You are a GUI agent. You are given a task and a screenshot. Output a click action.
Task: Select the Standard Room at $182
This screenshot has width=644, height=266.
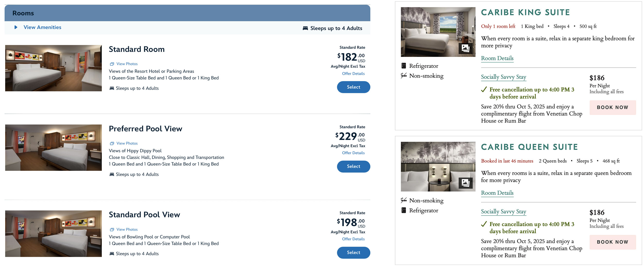pyautogui.click(x=353, y=87)
